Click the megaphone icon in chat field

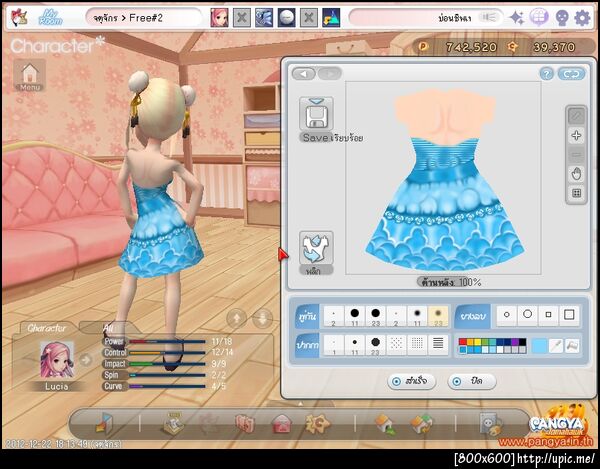click(489, 17)
